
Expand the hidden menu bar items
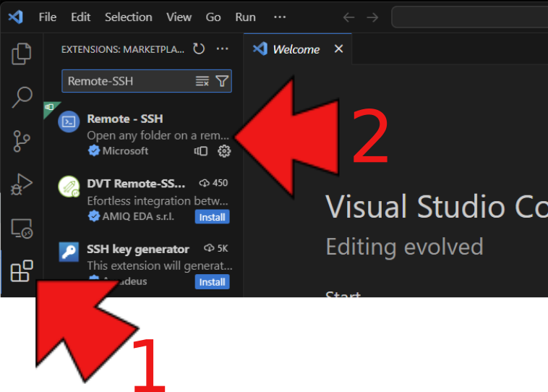click(280, 17)
